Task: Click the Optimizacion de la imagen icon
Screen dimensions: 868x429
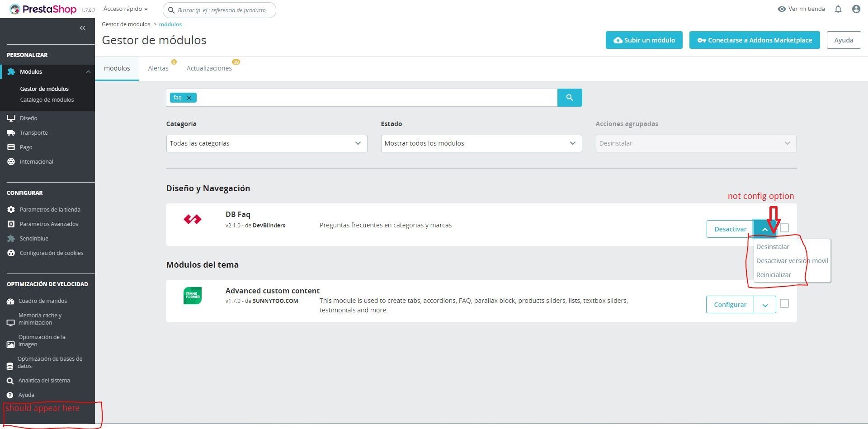Action: click(10, 344)
